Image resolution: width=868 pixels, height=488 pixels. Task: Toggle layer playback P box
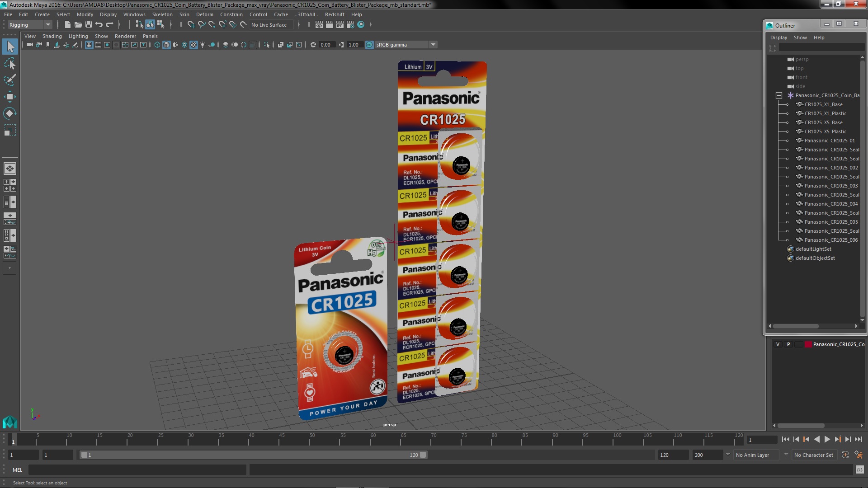point(788,344)
